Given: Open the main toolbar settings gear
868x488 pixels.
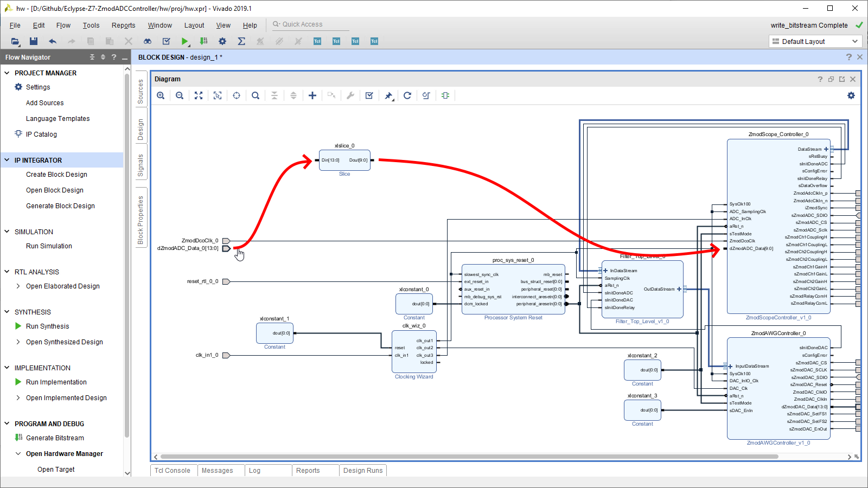Looking at the screenshot, I should click(x=222, y=41).
